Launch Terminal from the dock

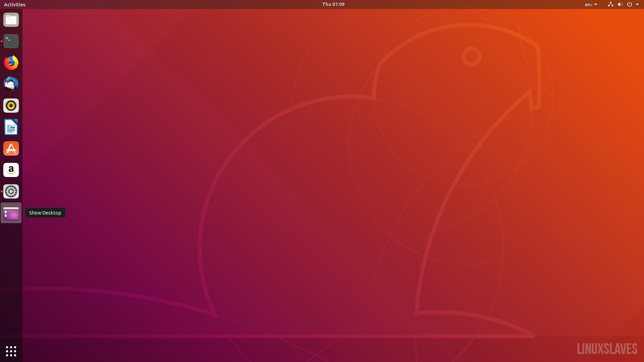click(x=11, y=41)
